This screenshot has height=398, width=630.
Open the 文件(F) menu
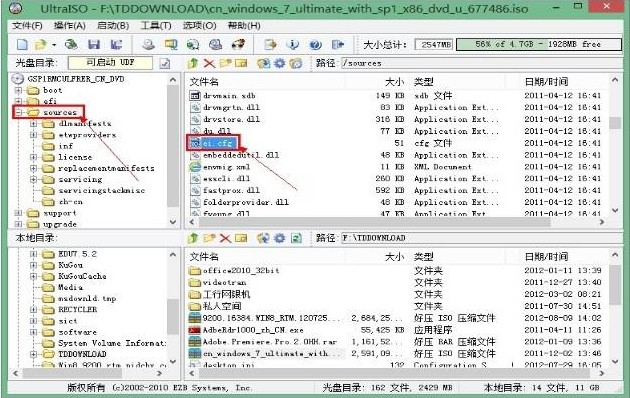tap(27, 26)
